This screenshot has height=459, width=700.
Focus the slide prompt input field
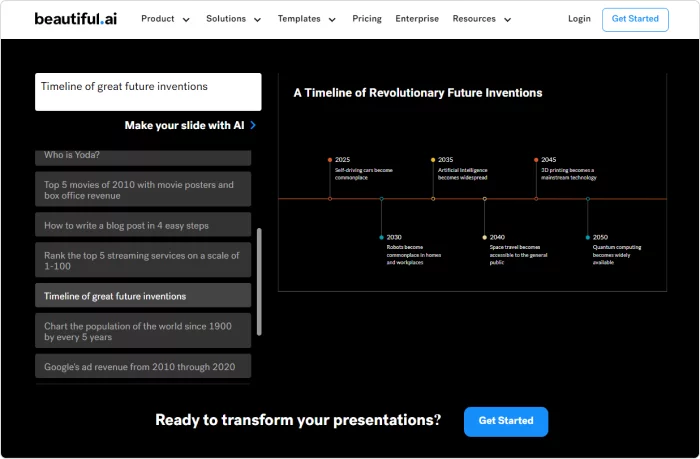click(x=148, y=92)
